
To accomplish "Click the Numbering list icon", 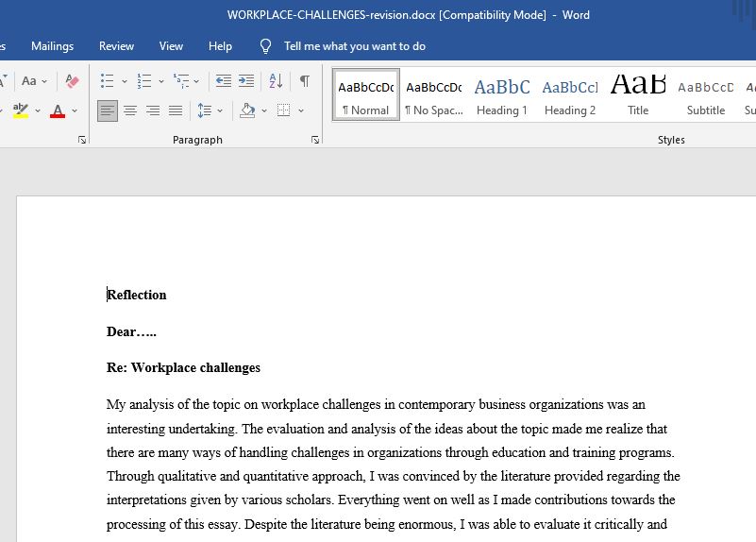I will (x=144, y=81).
